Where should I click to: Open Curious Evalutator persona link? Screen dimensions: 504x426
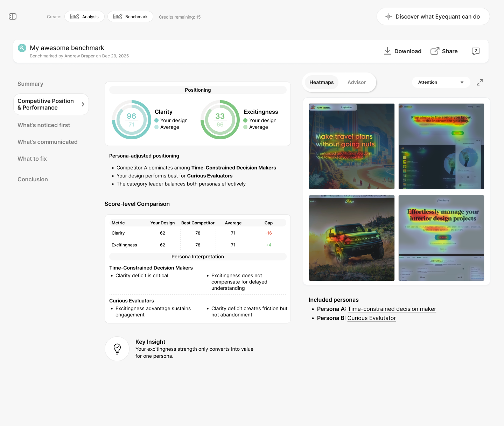click(x=371, y=318)
